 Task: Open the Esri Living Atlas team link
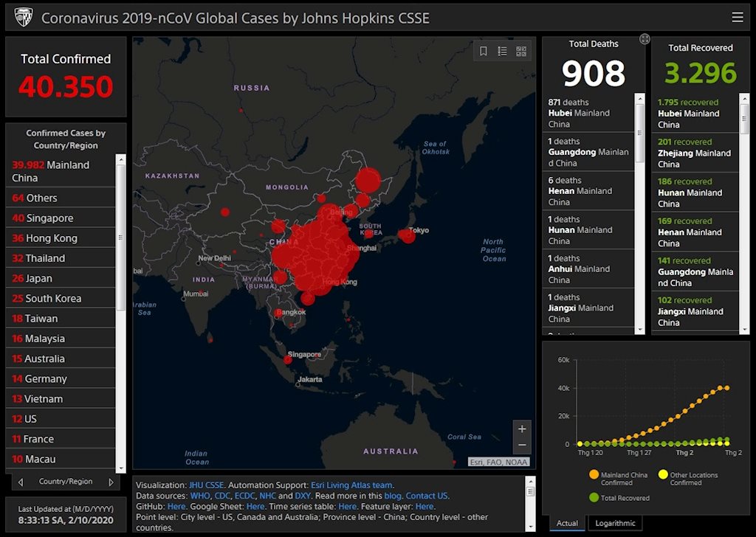coord(351,485)
